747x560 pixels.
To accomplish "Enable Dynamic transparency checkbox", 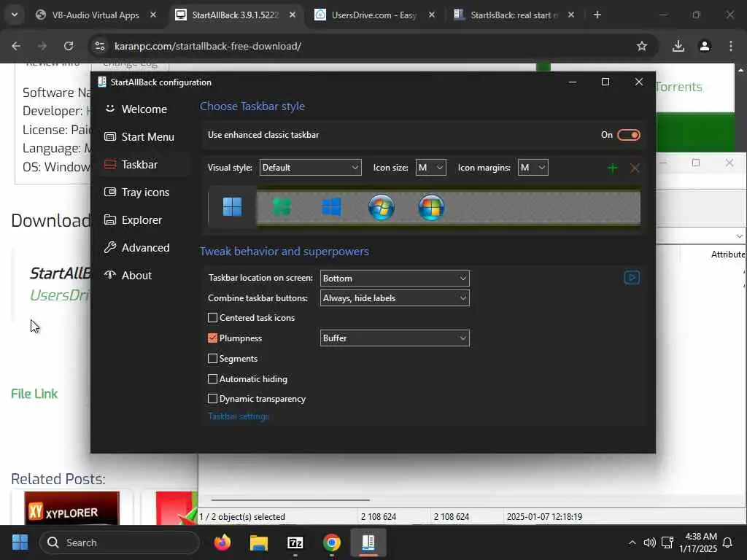I will (212, 399).
